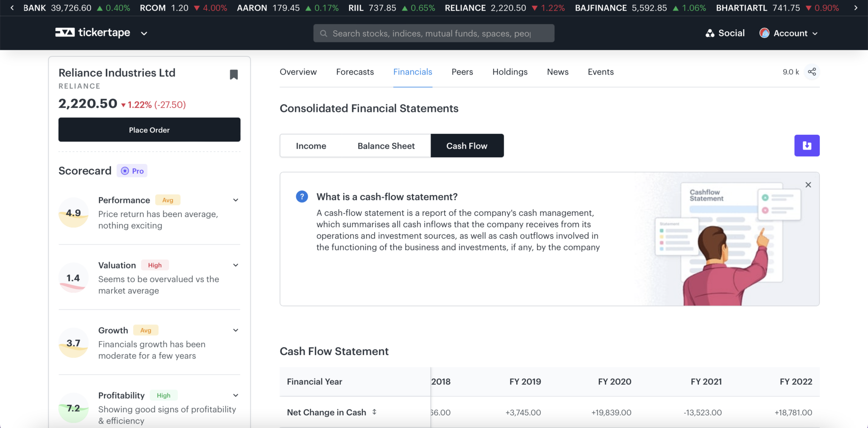
Task: Click the Tickertape logo
Action: [x=93, y=33]
